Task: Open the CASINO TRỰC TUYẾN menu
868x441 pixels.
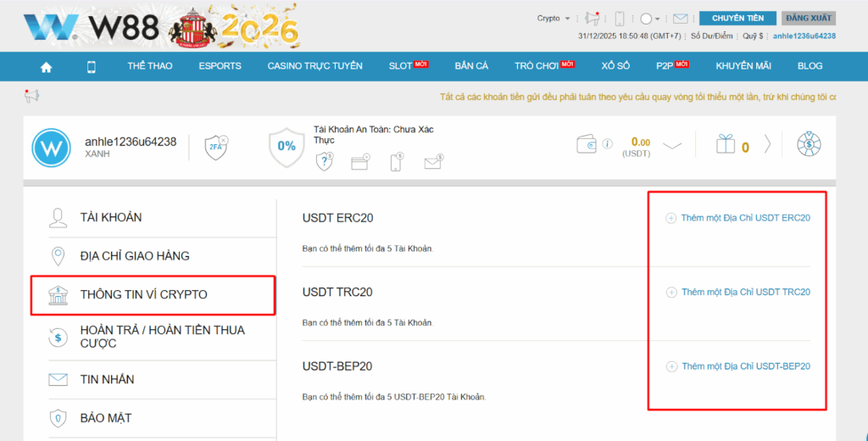Action: 314,66
